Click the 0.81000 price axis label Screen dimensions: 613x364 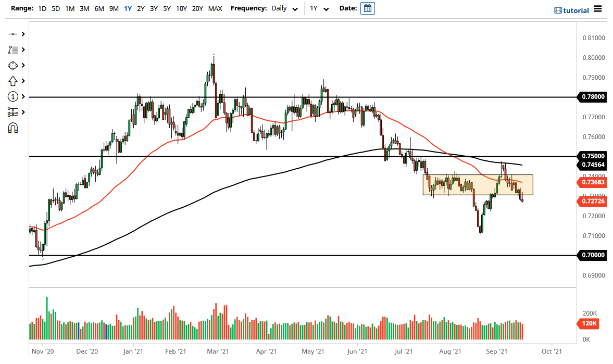[593, 38]
